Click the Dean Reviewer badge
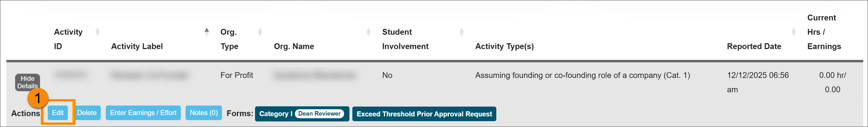Image resolution: width=868 pixels, height=127 pixels. [x=319, y=113]
